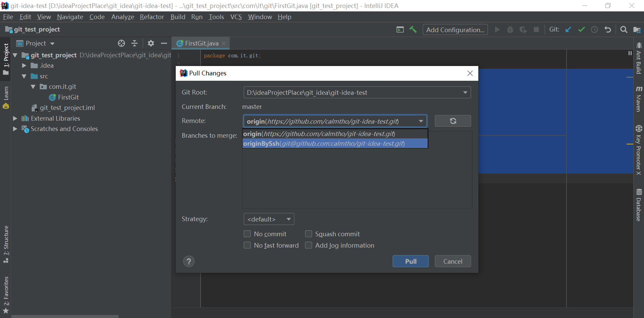Enable the Squash commit checkbox

309,234
